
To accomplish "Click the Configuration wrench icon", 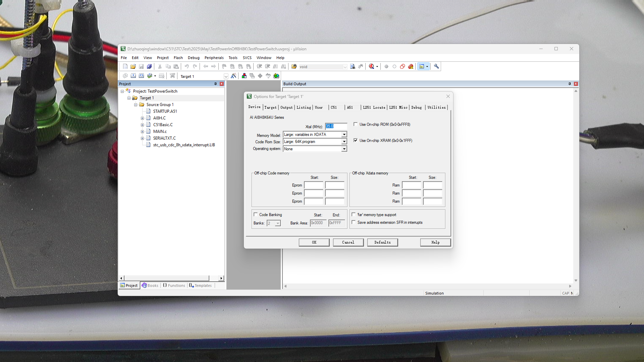I will coord(436,66).
